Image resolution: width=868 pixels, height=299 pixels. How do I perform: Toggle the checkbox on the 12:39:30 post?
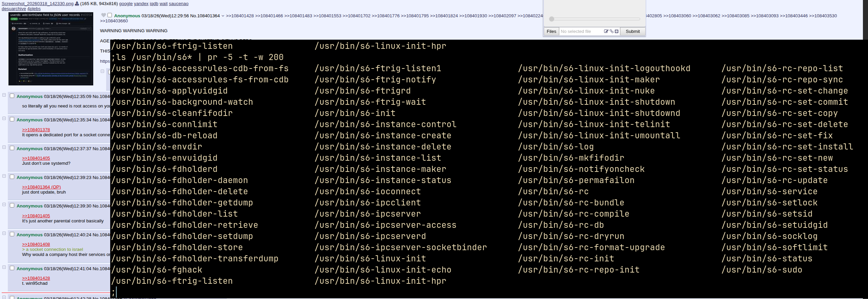coord(12,205)
